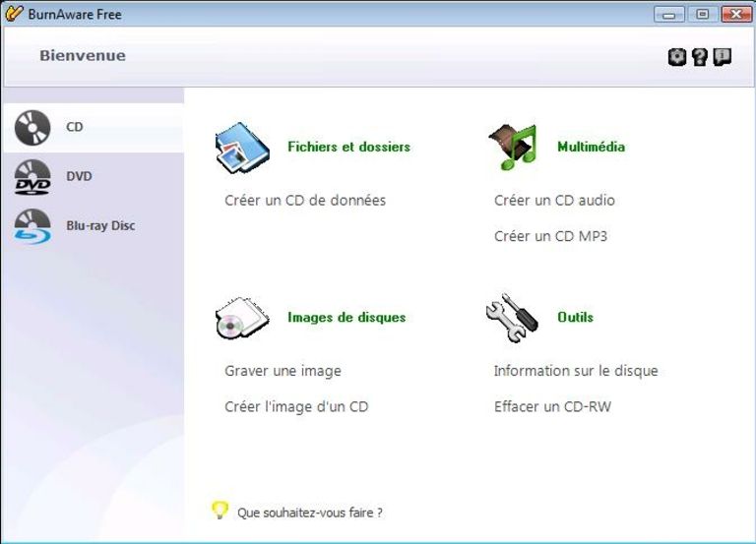Select the DVD disc icon in sidebar
This screenshot has height=544, width=756.
pyautogui.click(x=32, y=177)
